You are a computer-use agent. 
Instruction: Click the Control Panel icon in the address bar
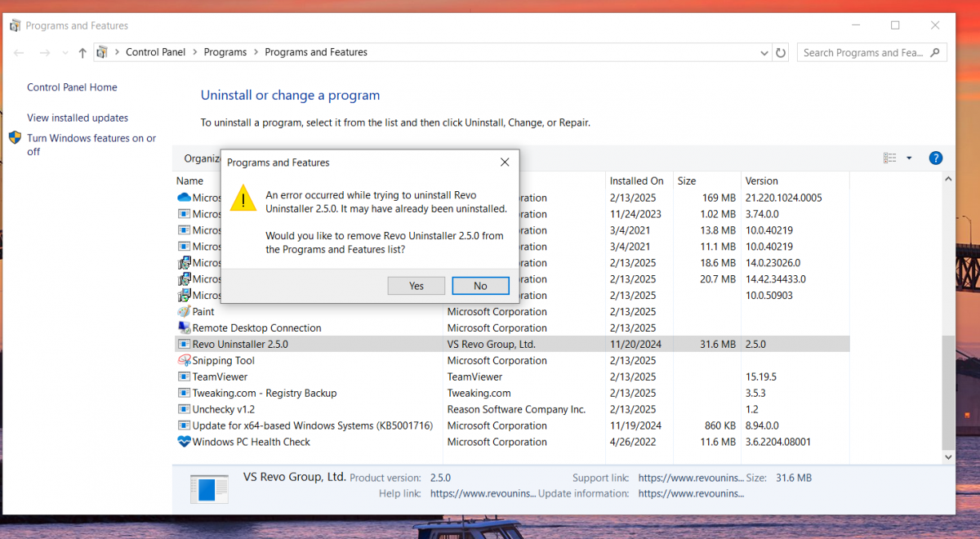102,52
